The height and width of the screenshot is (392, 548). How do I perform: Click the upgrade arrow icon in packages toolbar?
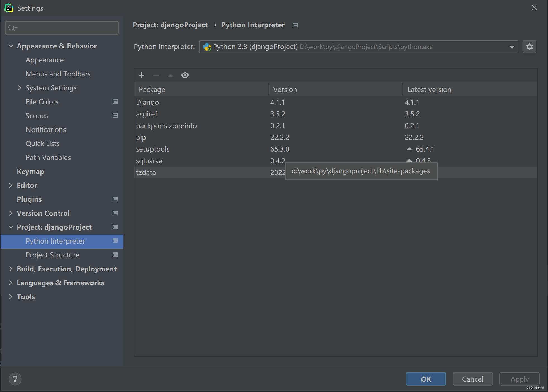(x=171, y=75)
